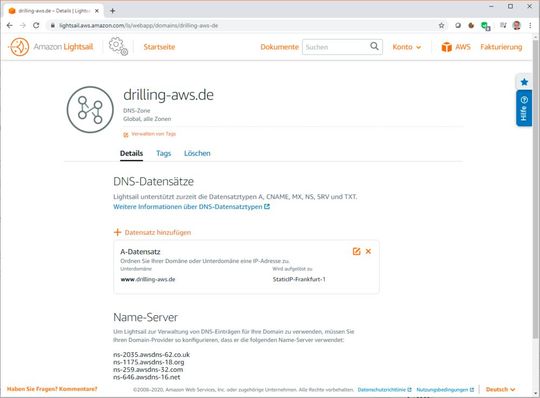Click the magnifying glass search icon
Screen dimensions: 540x398
(x=374, y=46)
